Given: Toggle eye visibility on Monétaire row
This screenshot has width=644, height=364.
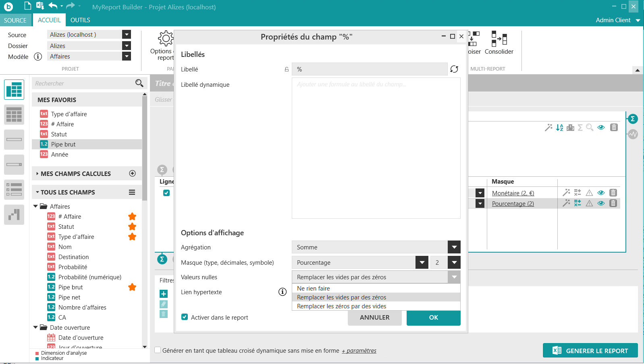Looking at the screenshot, I should point(601,193).
